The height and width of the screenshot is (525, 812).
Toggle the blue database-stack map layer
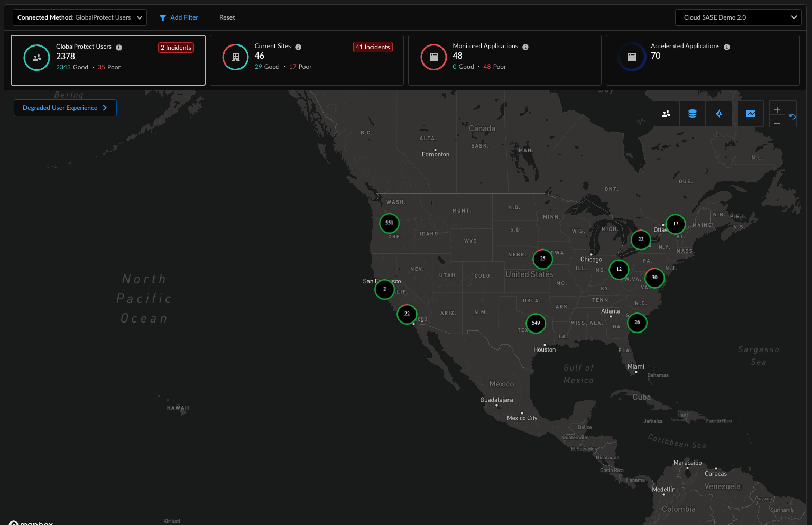click(x=693, y=114)
